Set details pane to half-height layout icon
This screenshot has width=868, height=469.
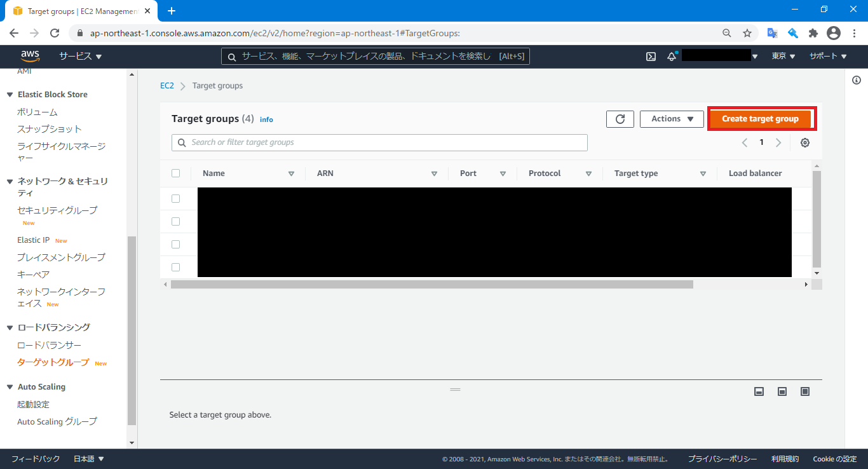click(782, 391)
